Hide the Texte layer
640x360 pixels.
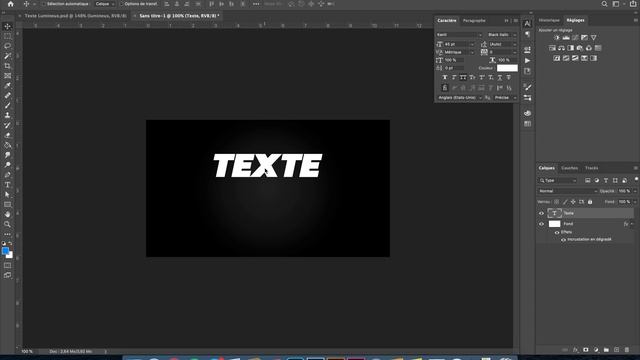coord(542,213)
